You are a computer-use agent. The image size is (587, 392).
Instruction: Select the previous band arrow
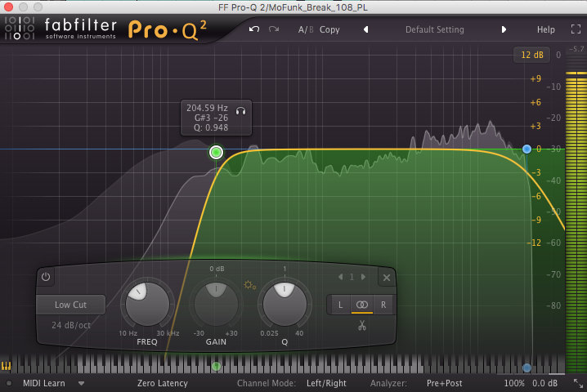coord(340,277)
